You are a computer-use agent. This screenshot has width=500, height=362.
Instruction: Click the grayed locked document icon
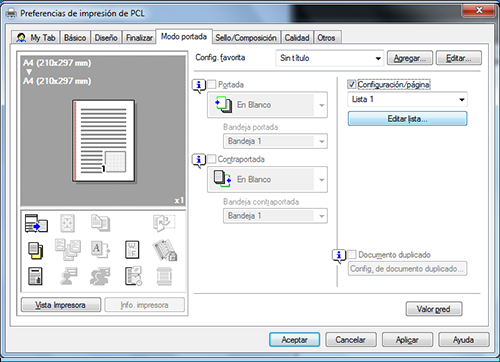(165, 250)
